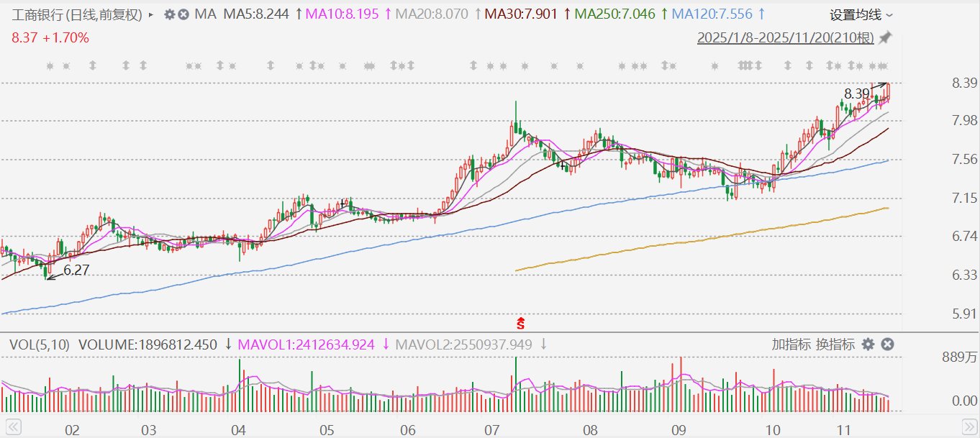
Task: Pin the date range with pushpin icon
Action: coord(886,37)
